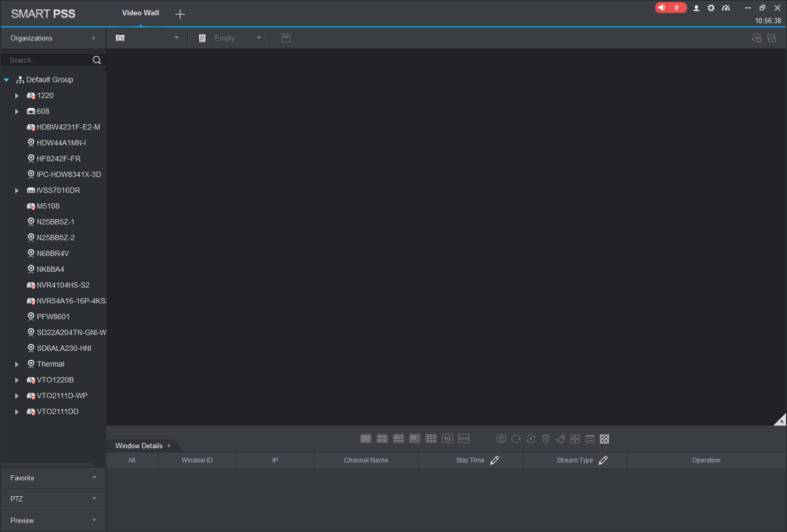The image size is (787, 532).
Task: Toggle the screen On monitor icon
Action: click(501, 439)
